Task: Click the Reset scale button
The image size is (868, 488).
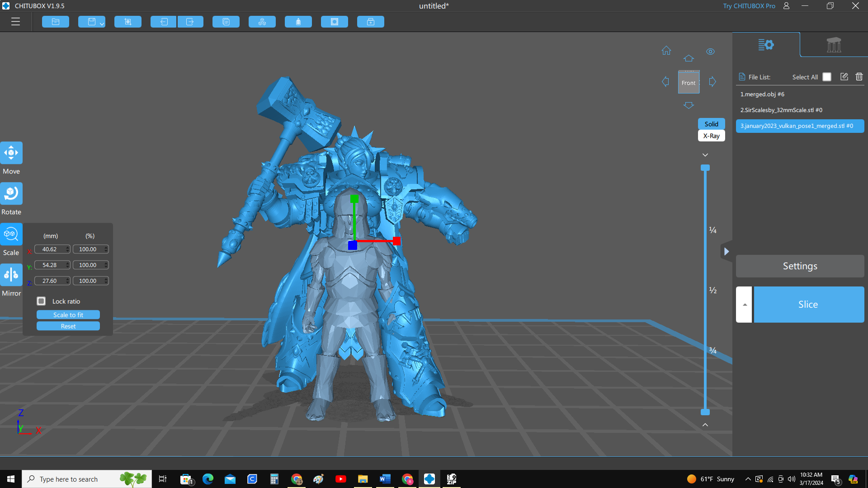Action: pos(68,326)
